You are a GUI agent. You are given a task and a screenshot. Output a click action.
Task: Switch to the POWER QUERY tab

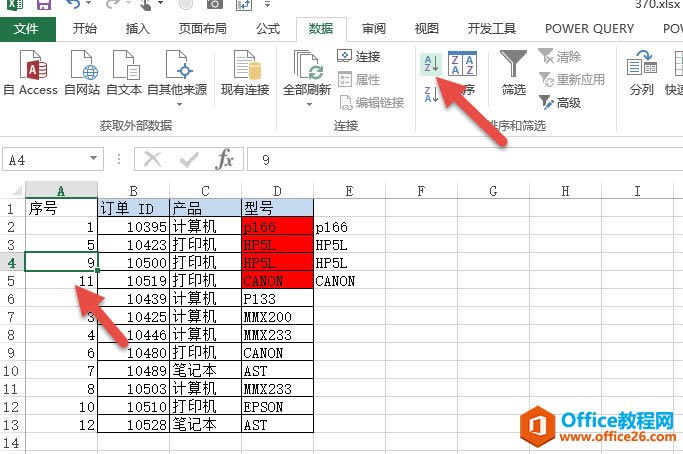coord(589,29)
